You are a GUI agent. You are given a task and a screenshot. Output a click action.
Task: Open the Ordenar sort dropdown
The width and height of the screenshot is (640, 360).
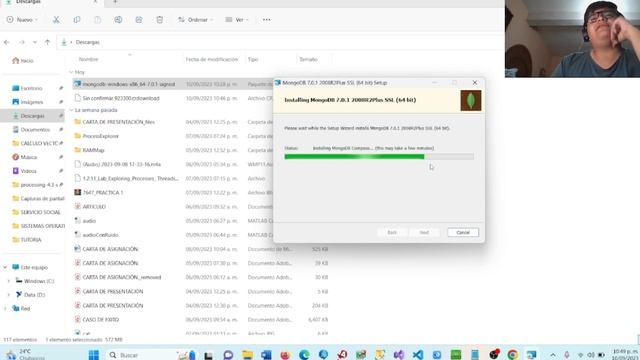[196, 20]
